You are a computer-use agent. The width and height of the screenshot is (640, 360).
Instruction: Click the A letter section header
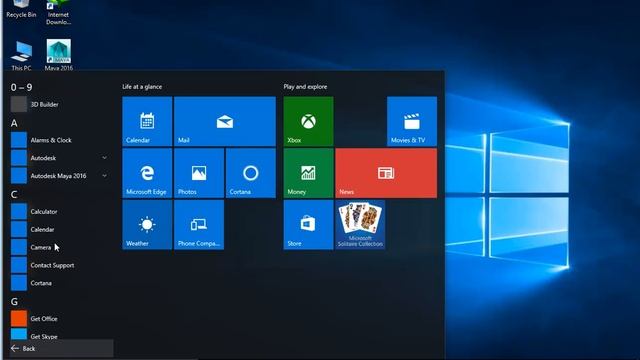tap(14, 123)
